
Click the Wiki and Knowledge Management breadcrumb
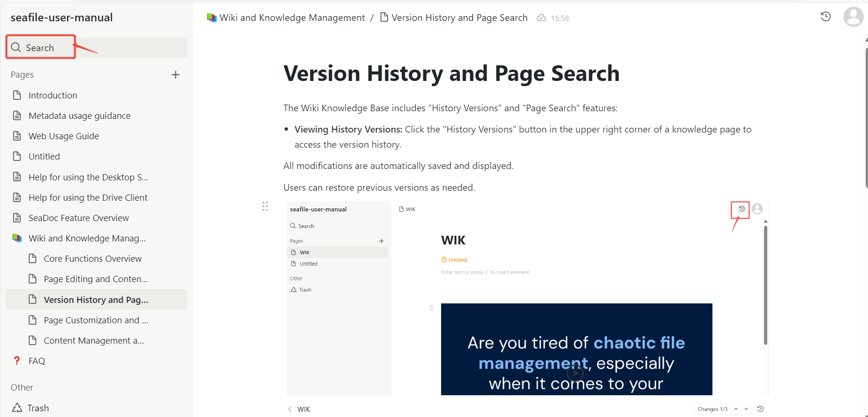292,18
